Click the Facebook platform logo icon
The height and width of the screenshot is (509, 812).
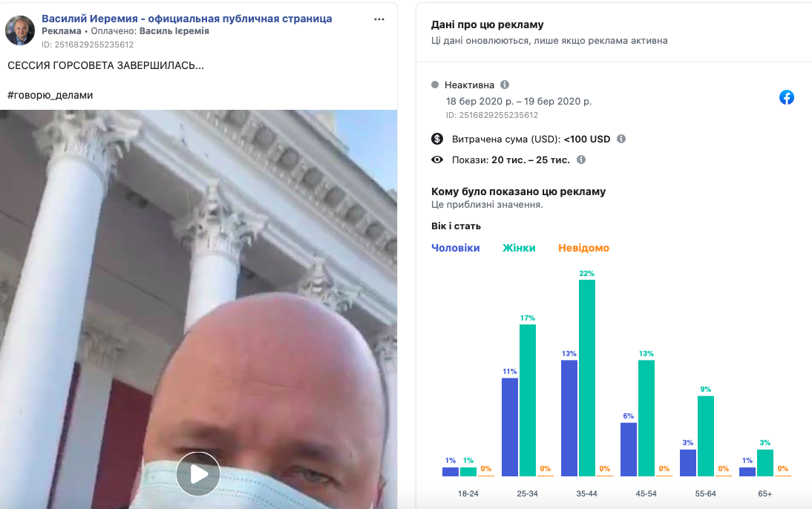(x=787, y=97)
